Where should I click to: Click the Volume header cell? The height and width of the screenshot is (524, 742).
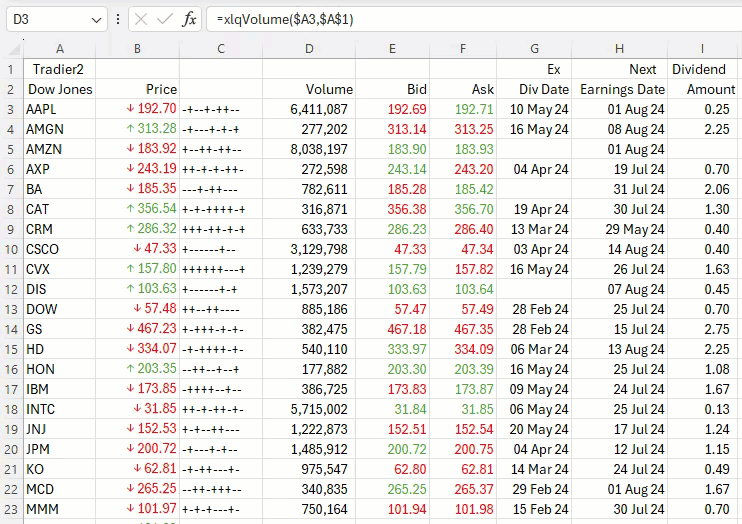[309, 89]
